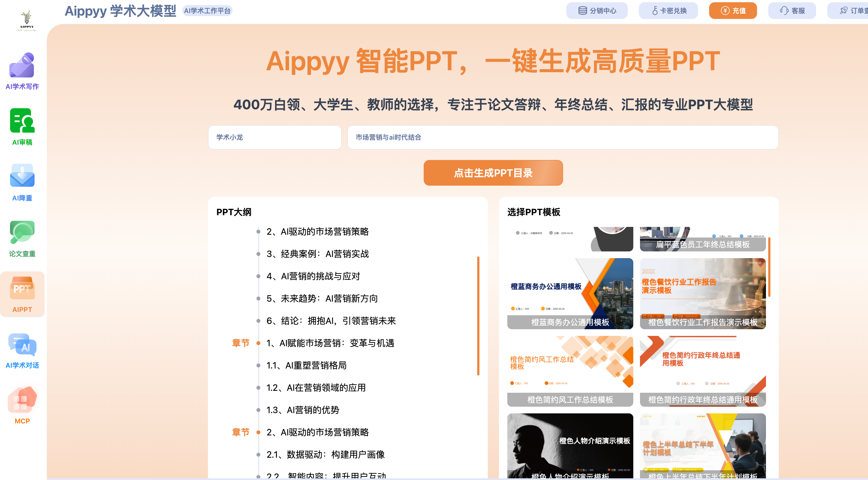Click the 点击生成PPT目录 generate button
Viewport: 868px width, 480px height.
pos(493,173)
